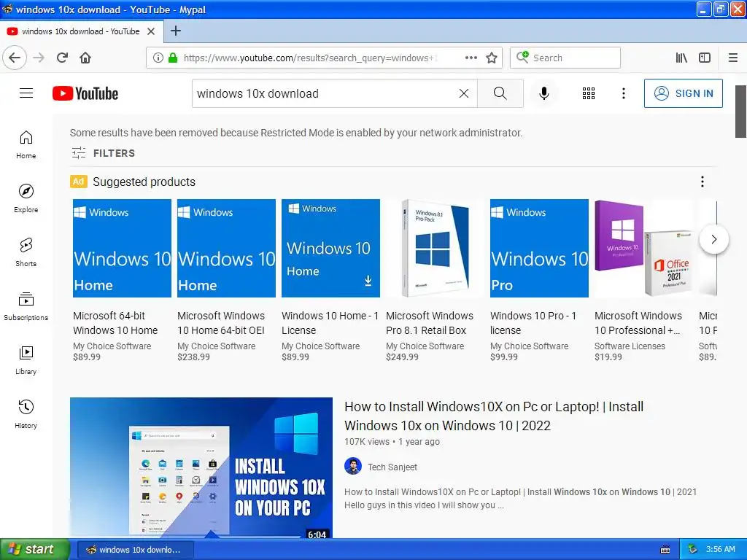This screenshot has height=560, width=747.
Task: Open Subscriptions in sidebar
Action: [x=26, y=307]
